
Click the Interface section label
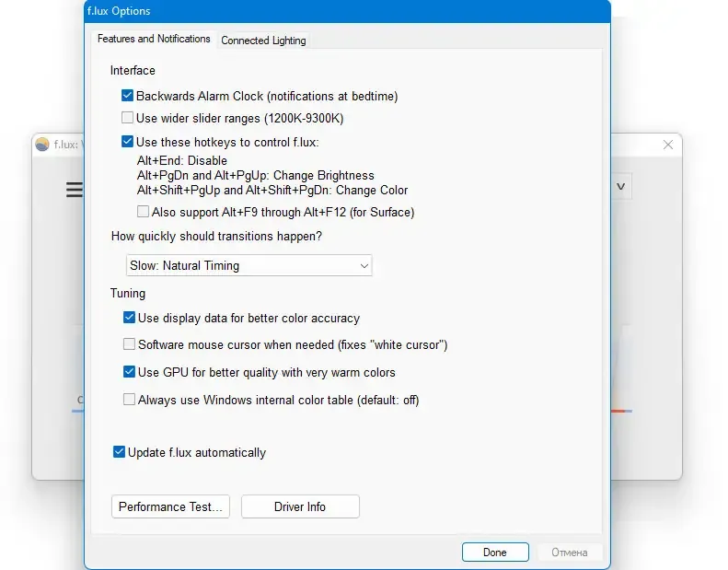pyautogui.click(x=133, y=71)
